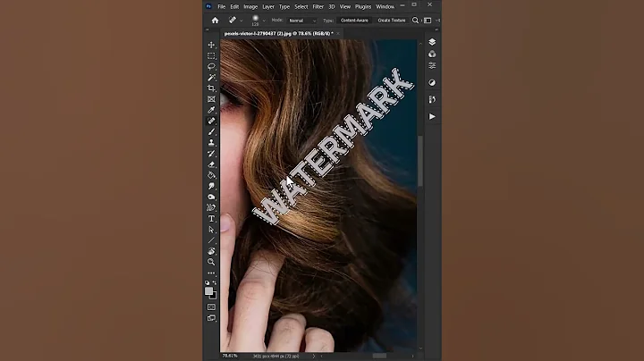This screenshot has height=361, width=644.
Task: Select the Frame tool
Action: pyautogui.click(x=211, y=99)
